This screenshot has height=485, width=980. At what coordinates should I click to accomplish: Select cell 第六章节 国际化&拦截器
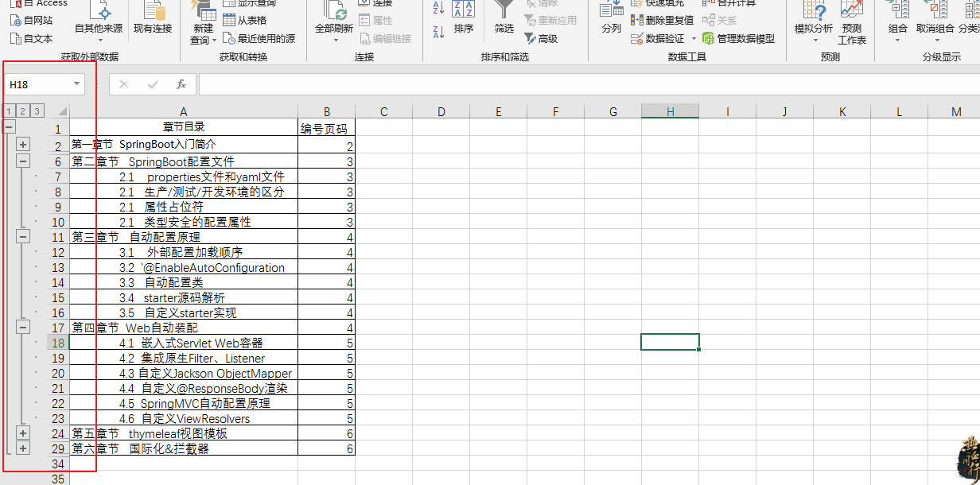coord(184,448)
